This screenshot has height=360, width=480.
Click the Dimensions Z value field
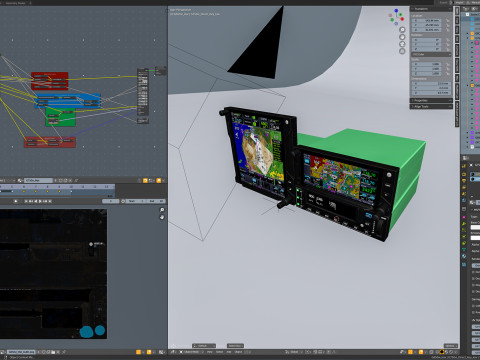[431, 93]
